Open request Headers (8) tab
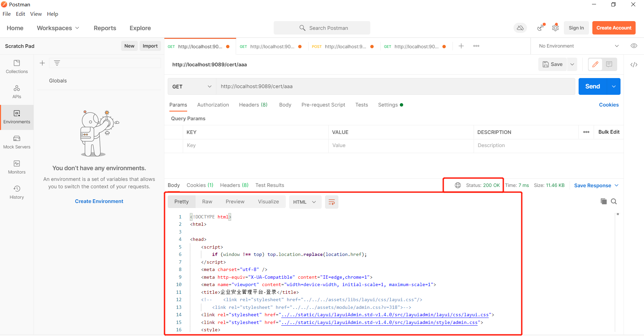The height and width of the screenshot is (336, 644). [x=253, y=105]
